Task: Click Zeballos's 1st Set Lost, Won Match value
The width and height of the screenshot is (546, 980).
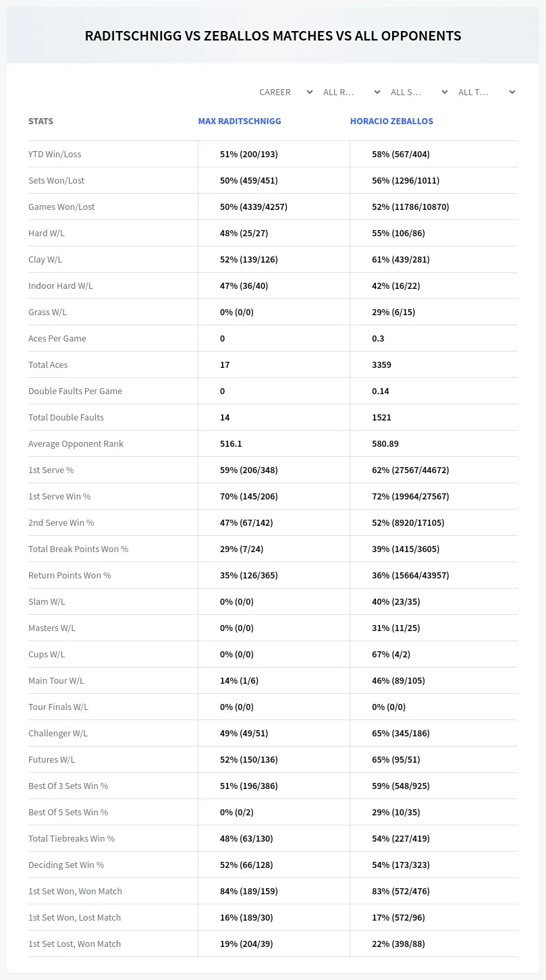Action: [398, 944]
